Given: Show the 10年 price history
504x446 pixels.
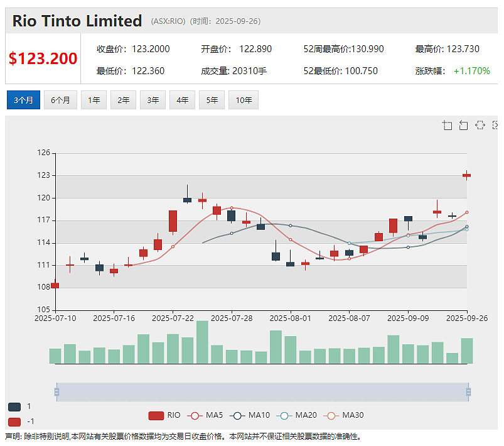Looking at the screenshot, I should 244,100.
